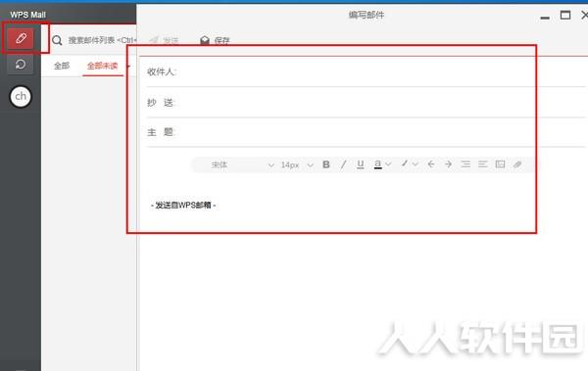Toggle italic formatting
The image size is (588, 371).
343,164
